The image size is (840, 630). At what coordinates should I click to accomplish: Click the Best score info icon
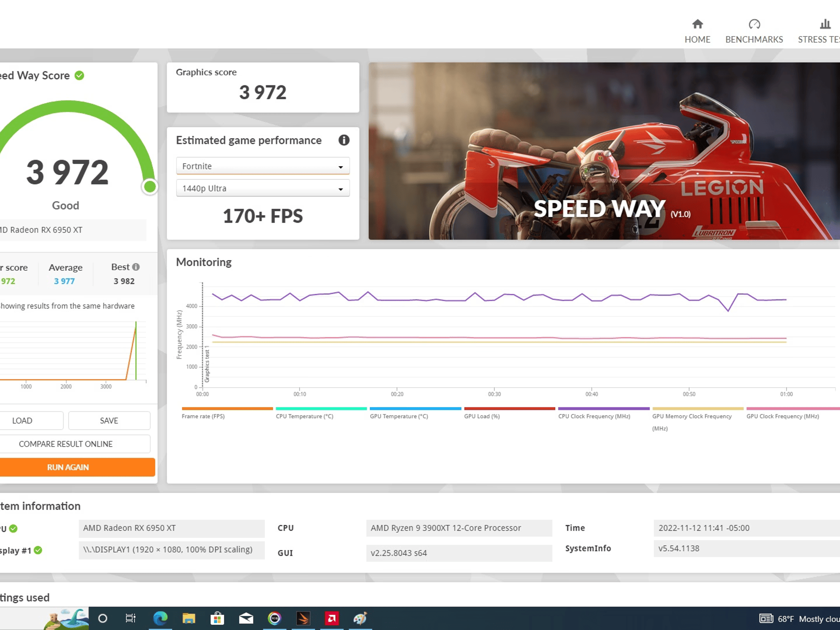[136, 267]
